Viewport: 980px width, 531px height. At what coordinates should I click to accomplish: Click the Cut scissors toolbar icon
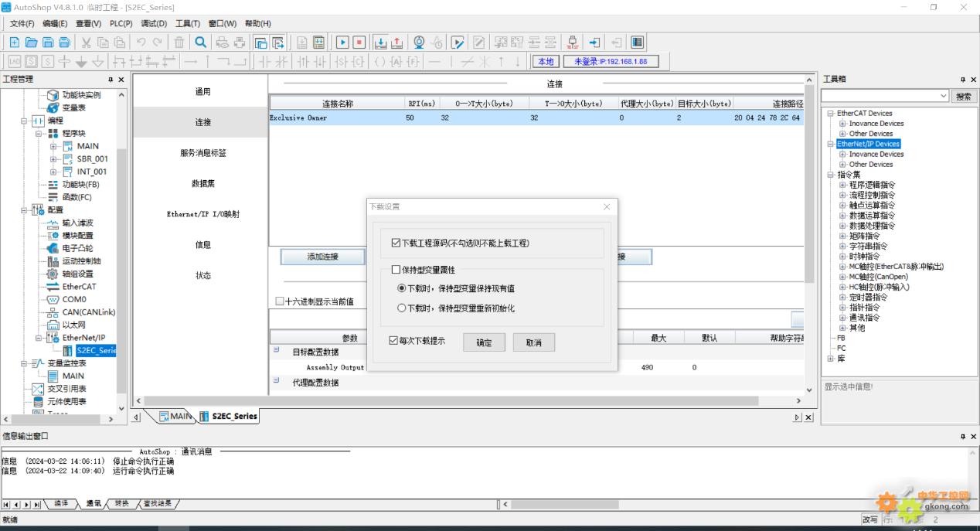coord(87,43)
